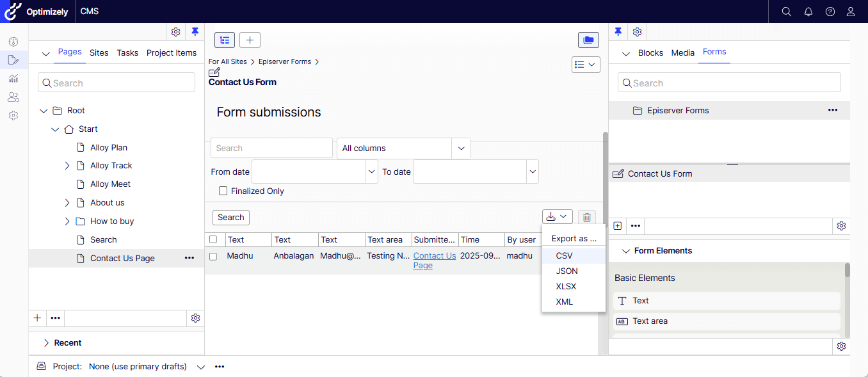Click the notifications bell icon
The width and height of the screenshot is (868, 377).
(x=808, y=12)
